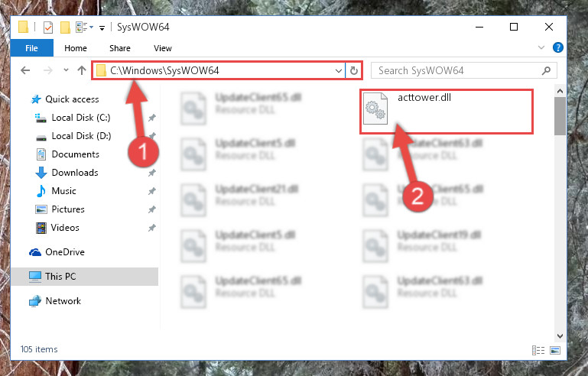Click the Up one level arrow
588x376 pixels.
pyautogui.click(x=82, y=70)
